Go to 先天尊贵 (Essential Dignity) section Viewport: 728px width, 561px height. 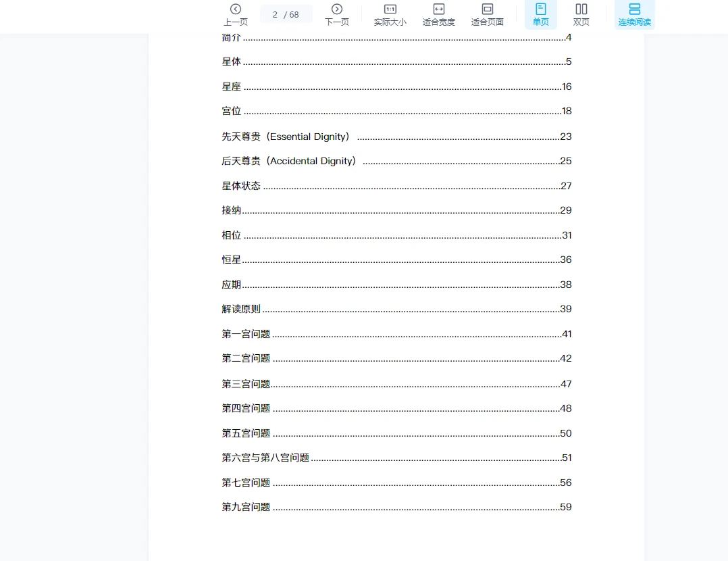pyautogui.click(x=286, y=136)
